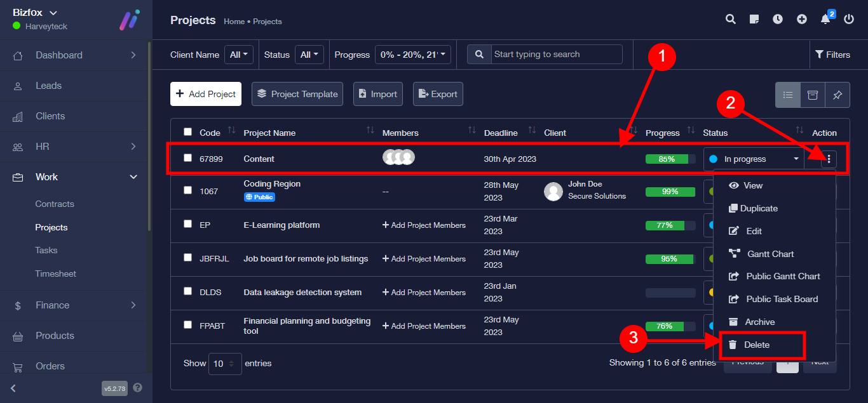Open the three-dot action menu for Content
Viewport: 868px width, 403px height.
(x=829, y=159)
